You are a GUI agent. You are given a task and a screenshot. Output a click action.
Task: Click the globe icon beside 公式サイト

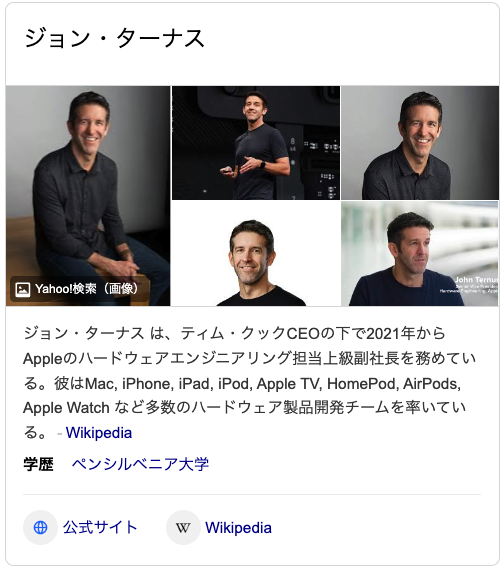tap(40, 527)
